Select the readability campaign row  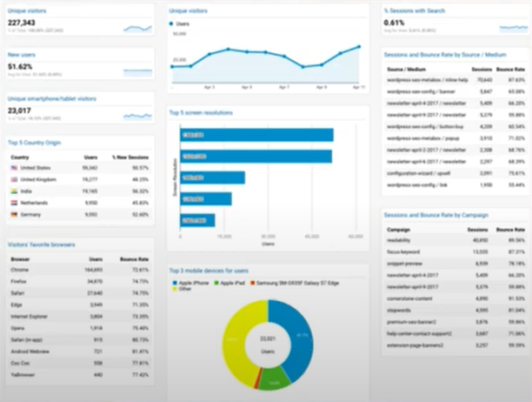[456, 240]
